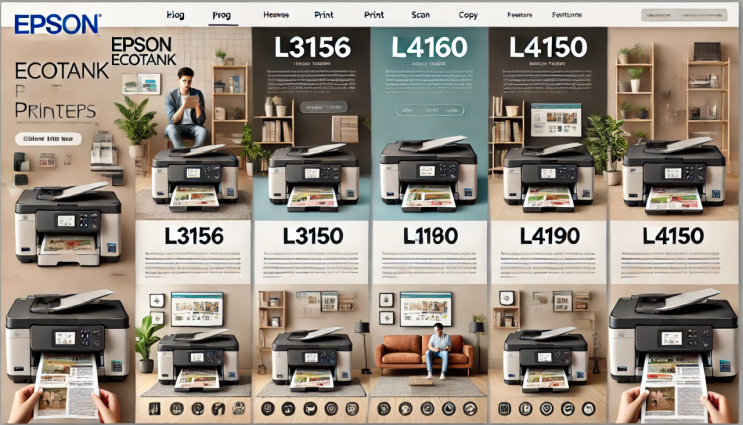Open the L1180 model heading
Screen dimensions: 743x425
coord(430,235)
